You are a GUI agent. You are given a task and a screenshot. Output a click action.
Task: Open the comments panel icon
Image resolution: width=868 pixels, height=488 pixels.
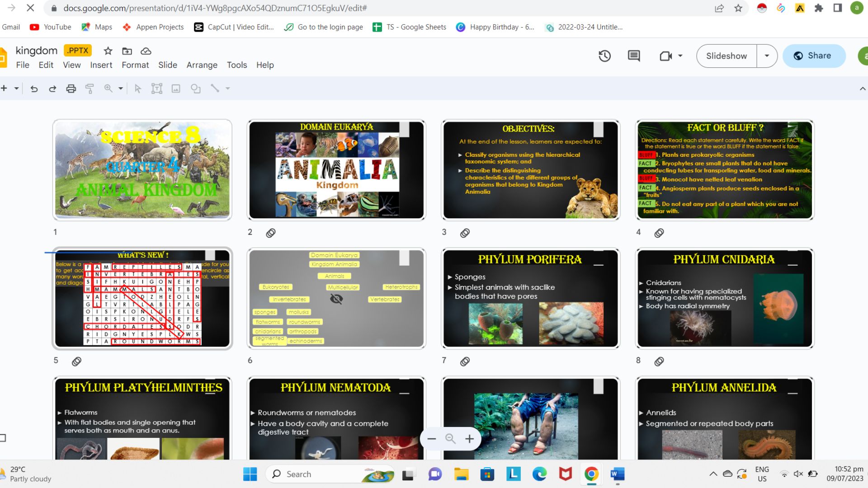click(634, 56)
